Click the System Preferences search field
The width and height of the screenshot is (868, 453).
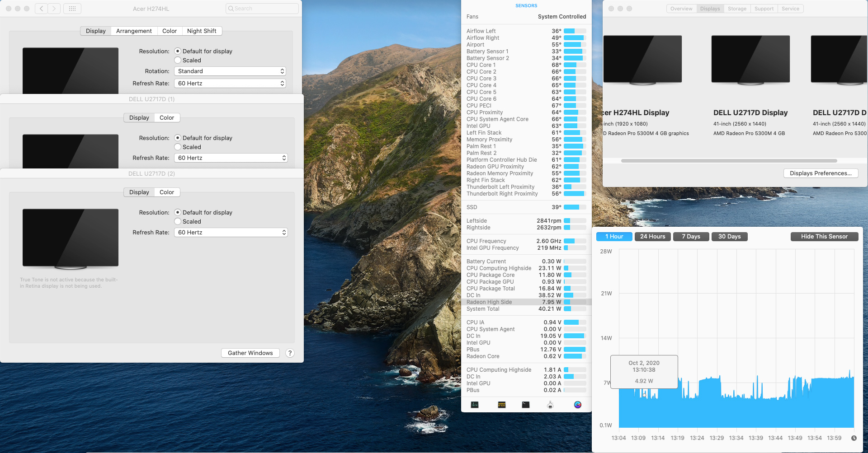(x=262, y=9)
